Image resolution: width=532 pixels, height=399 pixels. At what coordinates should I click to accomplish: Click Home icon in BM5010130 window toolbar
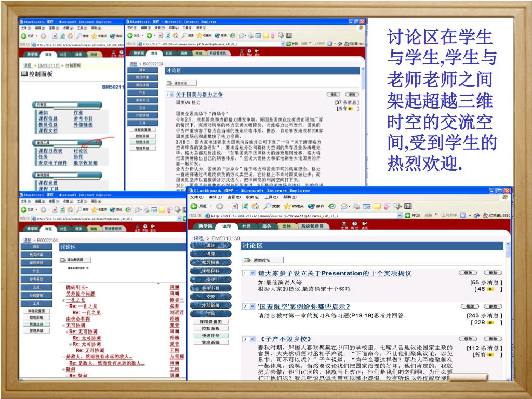coord(255,206)
